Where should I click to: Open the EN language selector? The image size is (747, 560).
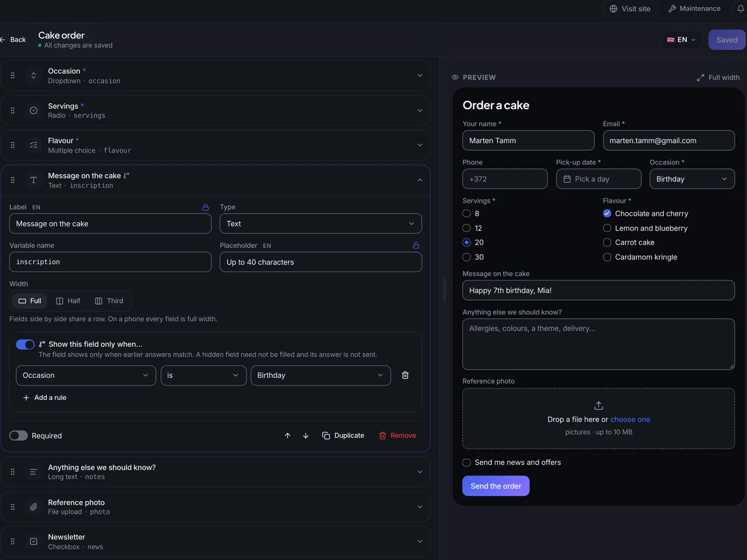pos(682,40)
